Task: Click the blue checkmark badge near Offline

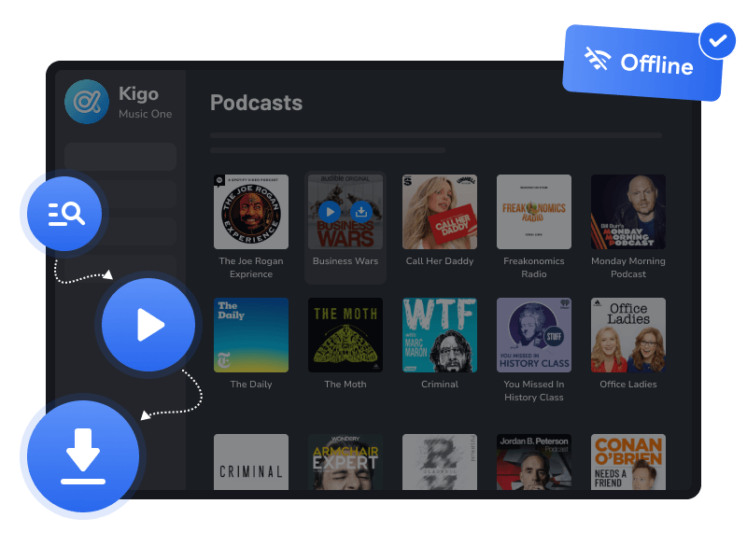Action: (717, 40)
